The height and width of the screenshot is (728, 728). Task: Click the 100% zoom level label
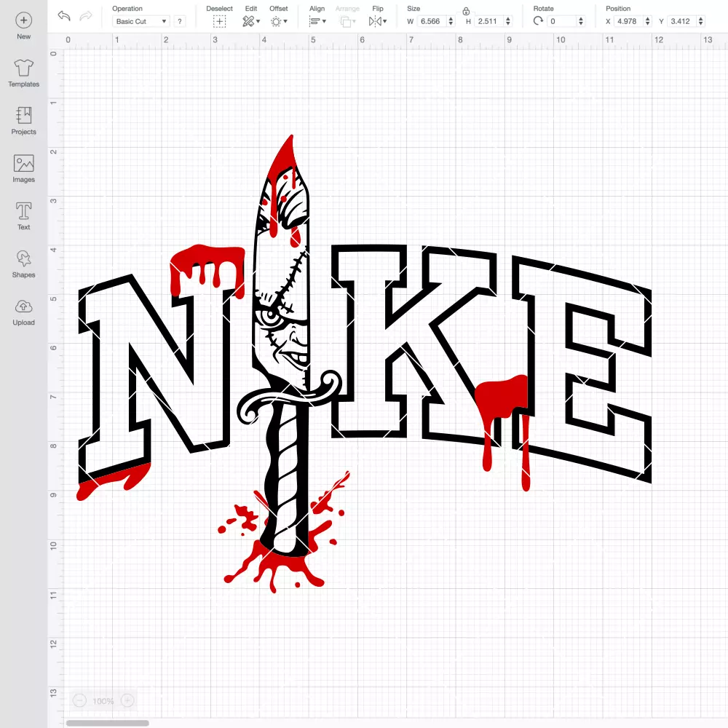click(103, 701)
